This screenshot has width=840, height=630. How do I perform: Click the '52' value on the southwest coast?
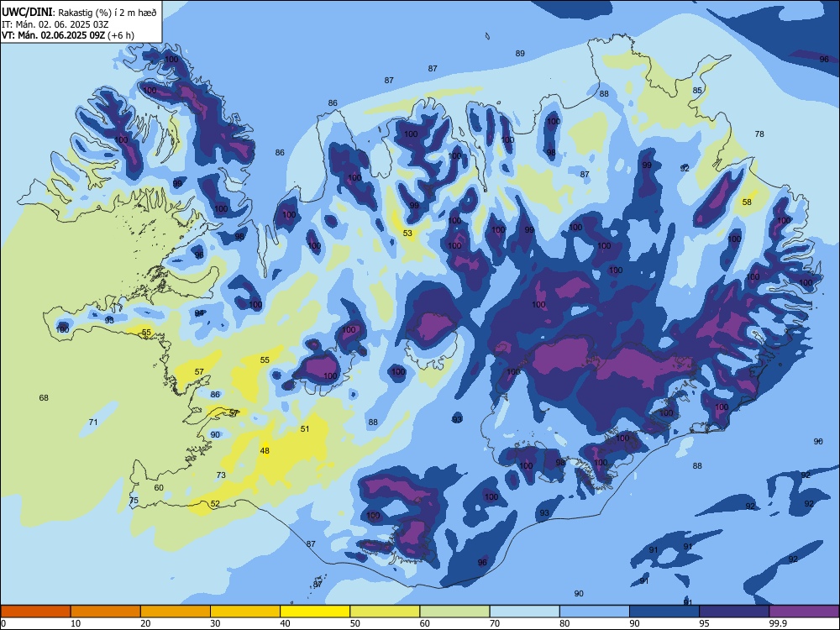[215, 503]
